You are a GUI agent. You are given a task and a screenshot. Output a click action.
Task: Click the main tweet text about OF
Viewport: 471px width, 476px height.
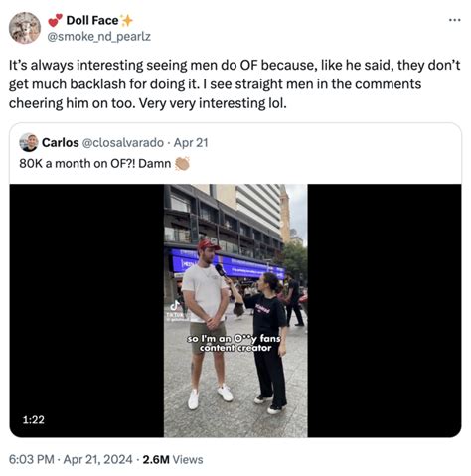point(235,84)
